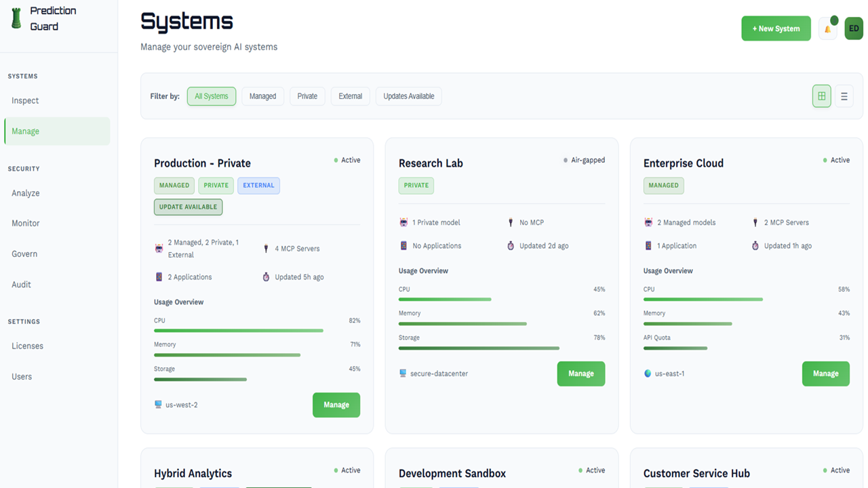Click the icon beside No Applications

pyautogui.click(x=403, y=246)
